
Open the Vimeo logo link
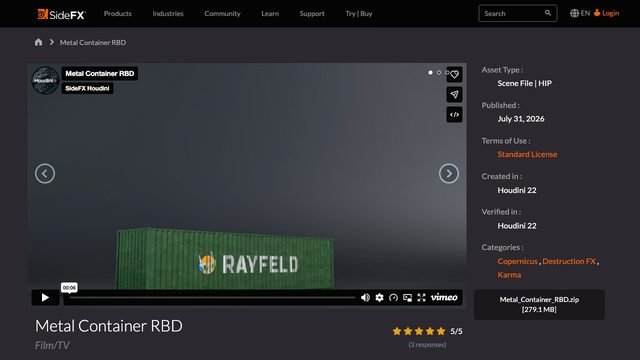(x=444, y=298)
